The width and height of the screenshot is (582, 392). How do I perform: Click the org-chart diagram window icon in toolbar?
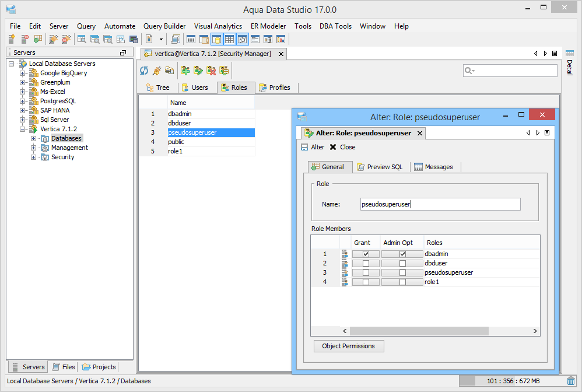click(x=268, y=39)
